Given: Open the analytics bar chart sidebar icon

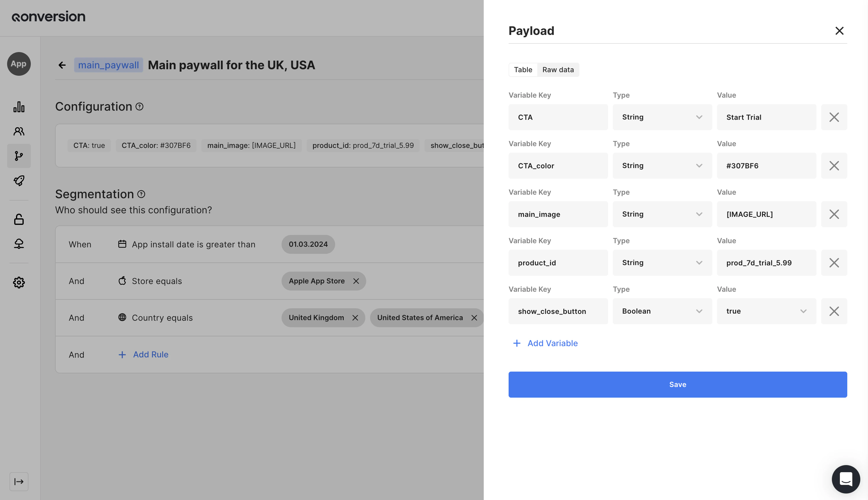Looking at the screenshot, I should coord(19,107).
